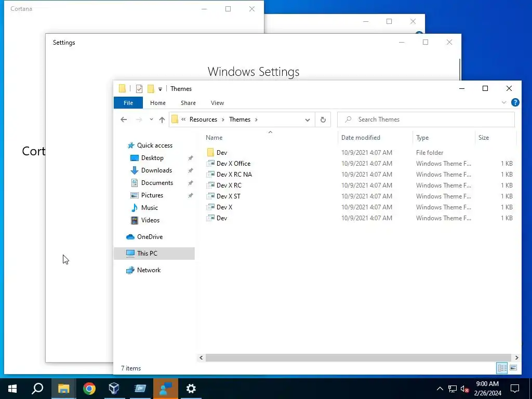The image size is (532, 399).
Task: Show hidden breadcrumb path chevrons
Action: 183,119
